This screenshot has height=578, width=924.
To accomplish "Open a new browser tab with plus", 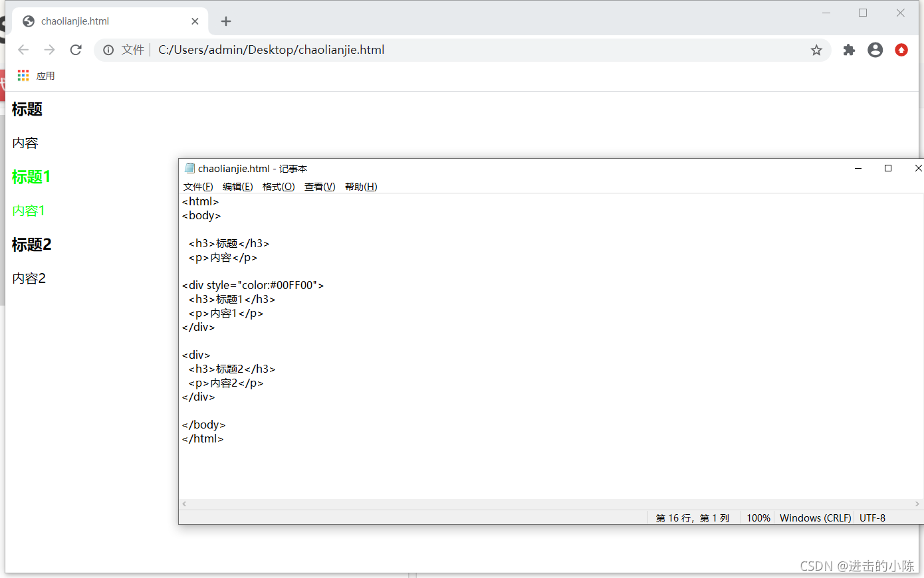I will [226, 21].
